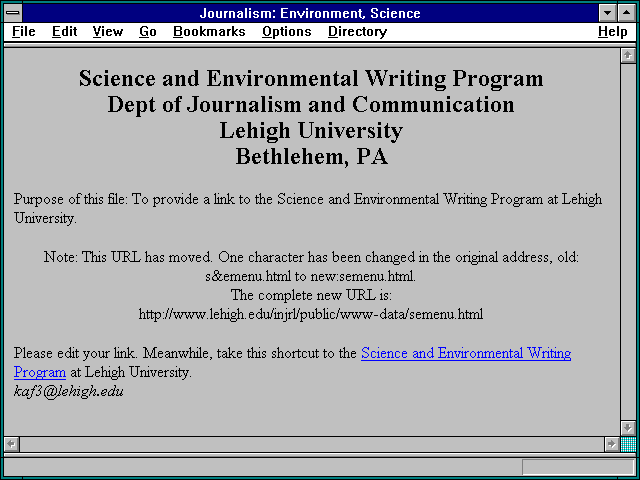Screen dimensions: 640x480
Task: Maximize the window with the up arrow
Action: click(x=626, y=13)
